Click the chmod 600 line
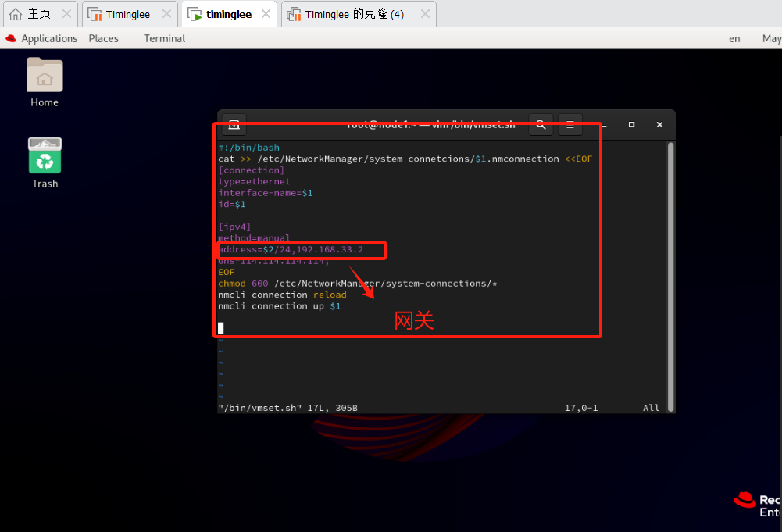The image size is (782, 532). [358, 284]
